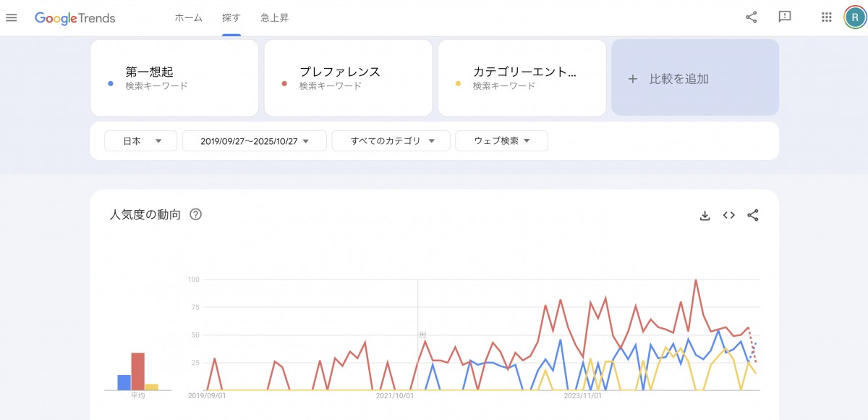Open the Google account avatar
868x420 pixels.
(854, 17)
